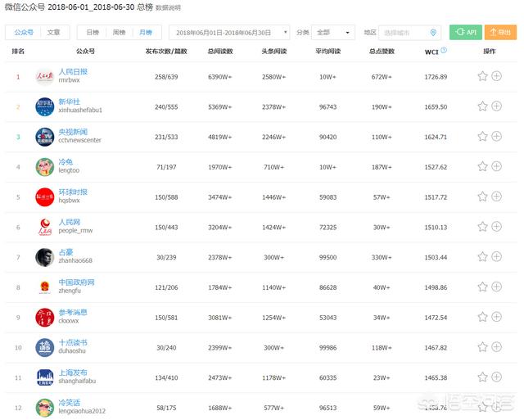The width and height of the screenshot is (524, 420).
Task: Open the date range dropdown
Action: point(229,33)
